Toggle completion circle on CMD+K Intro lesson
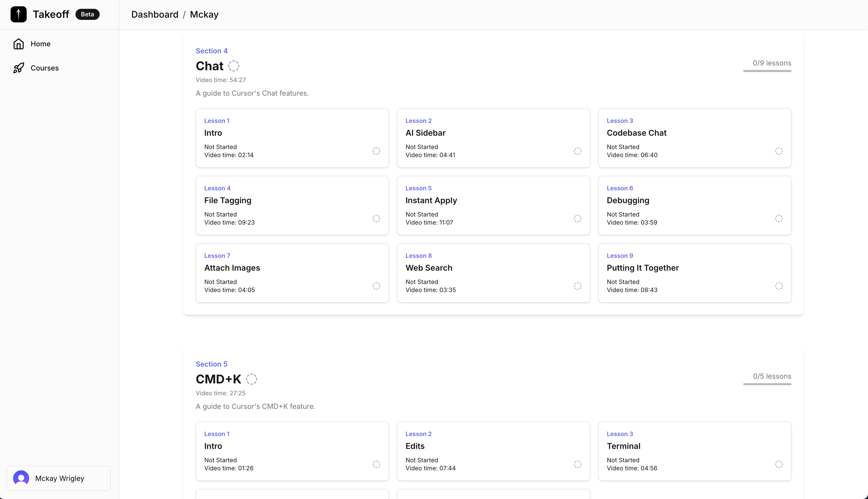Image resolution: width=868 pixels, height=499 pixels. click(376, 465)
